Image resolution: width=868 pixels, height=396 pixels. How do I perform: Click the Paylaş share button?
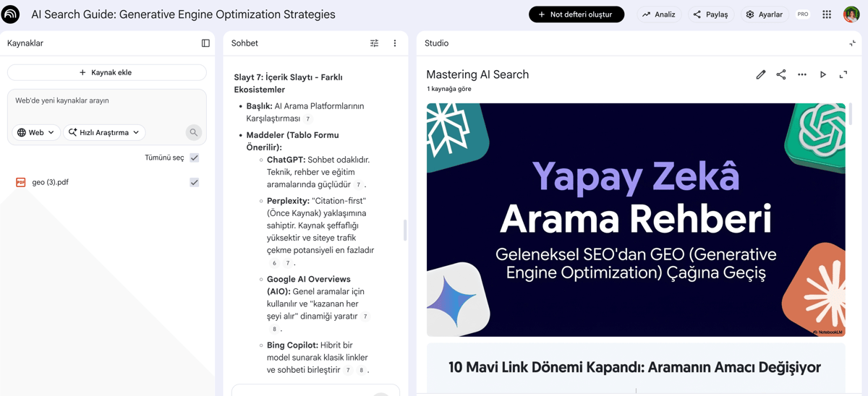pos(710,14)
